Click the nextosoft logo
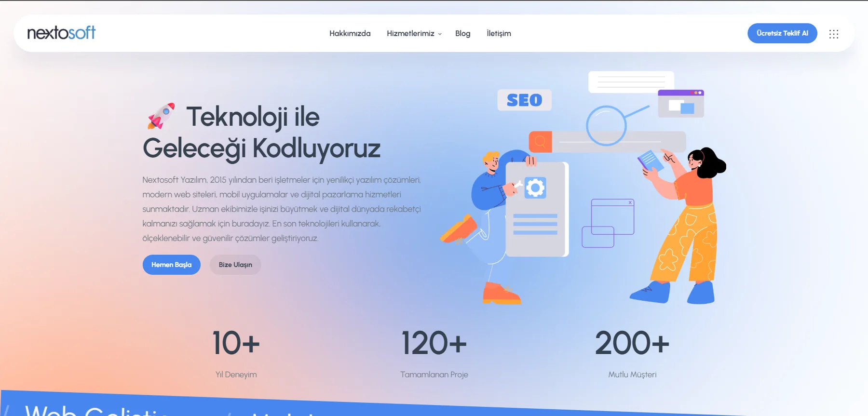868x416 pixels. tap(61, 33)
